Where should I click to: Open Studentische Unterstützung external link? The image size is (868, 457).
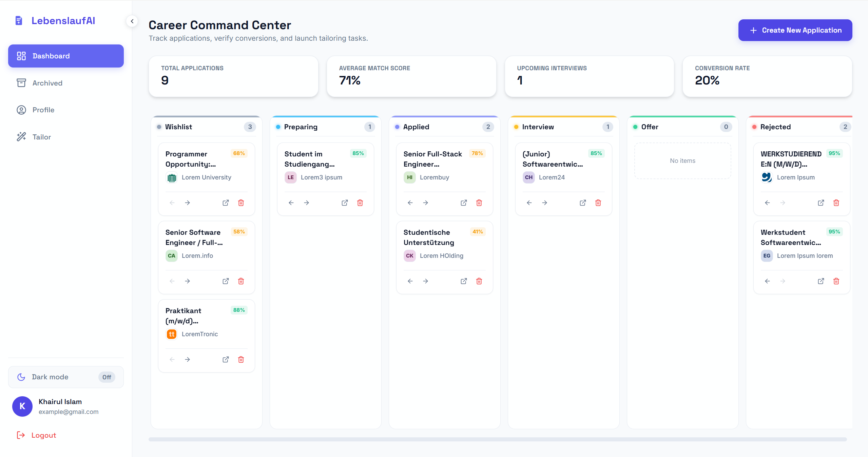[464, 281]
